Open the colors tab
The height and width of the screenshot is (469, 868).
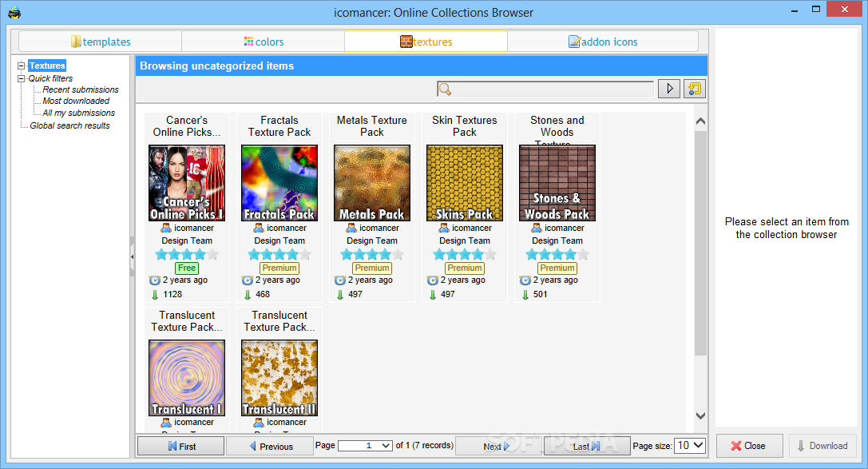tap(263, 42)
